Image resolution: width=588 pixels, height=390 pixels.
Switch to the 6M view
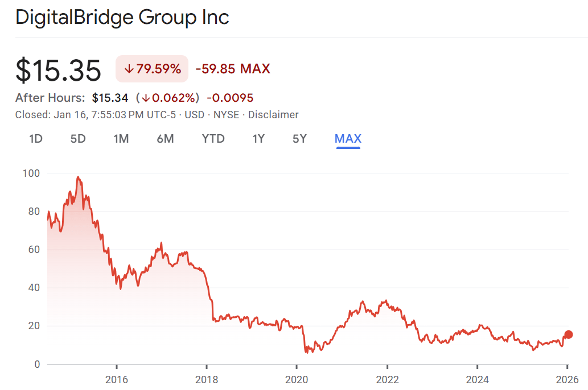coord(165,138)
